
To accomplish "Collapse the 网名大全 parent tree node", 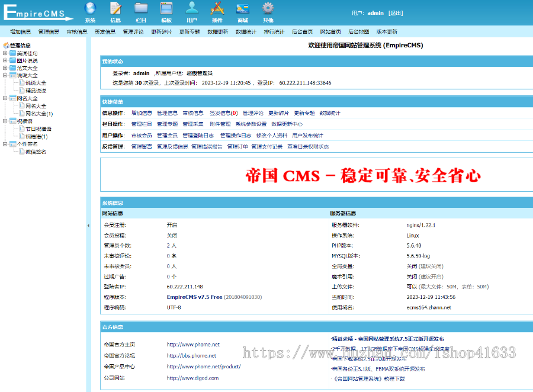I will 5,98.
